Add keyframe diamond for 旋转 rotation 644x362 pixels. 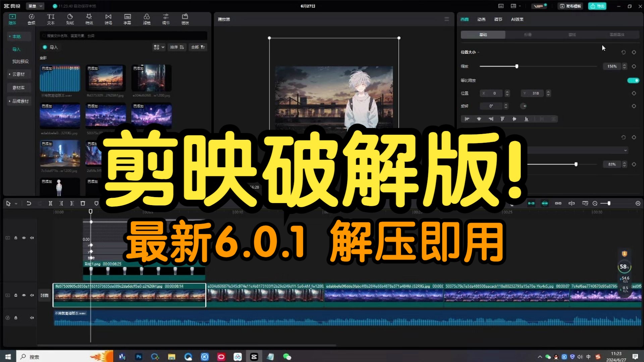pos(634,106)
